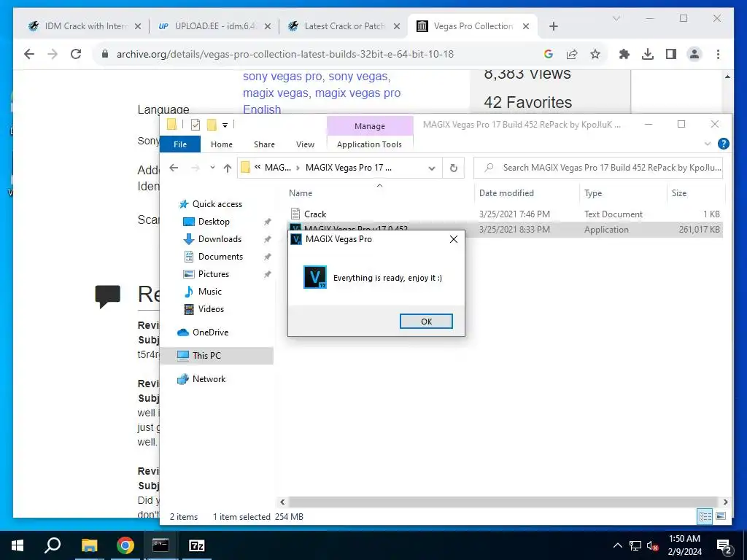747x560 pixels.
Task: Follow the sony vegas pro topic link
Action: point(282,76)
